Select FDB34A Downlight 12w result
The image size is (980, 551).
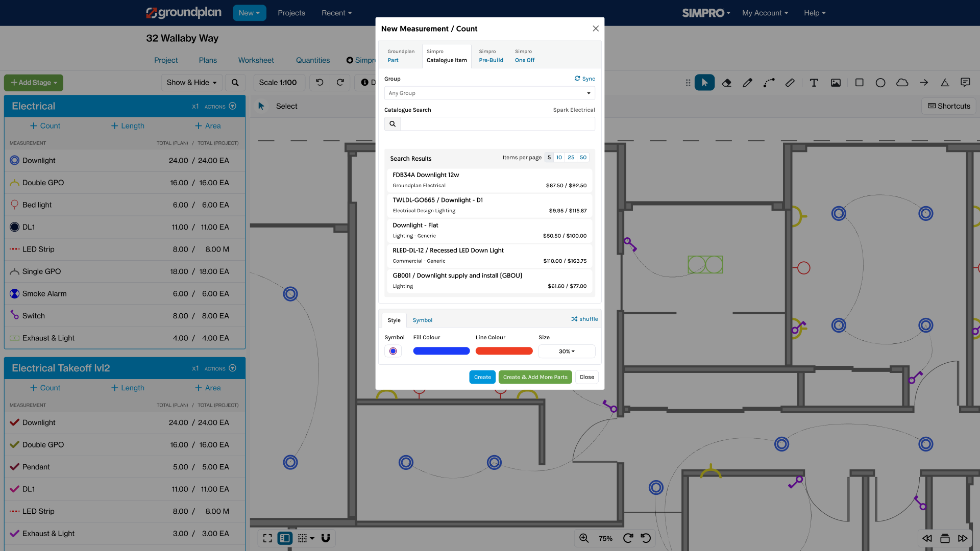coord(489,180)
